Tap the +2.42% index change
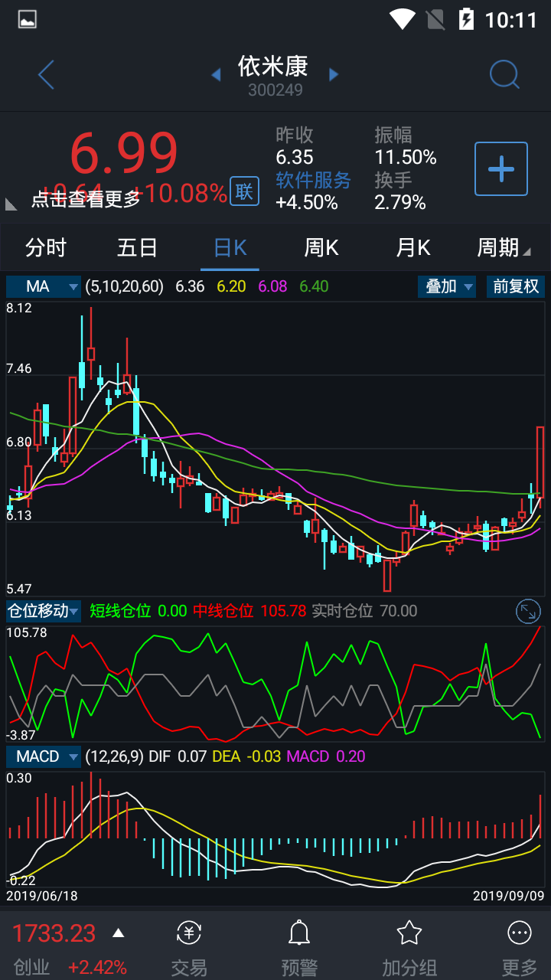Screen dimensions: 551x980 pyautogui.click(x=97, y=967)
